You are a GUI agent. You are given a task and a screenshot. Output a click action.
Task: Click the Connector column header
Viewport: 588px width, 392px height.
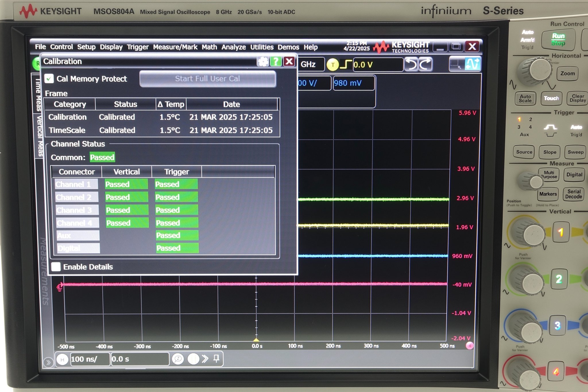(x=77, y=172)
